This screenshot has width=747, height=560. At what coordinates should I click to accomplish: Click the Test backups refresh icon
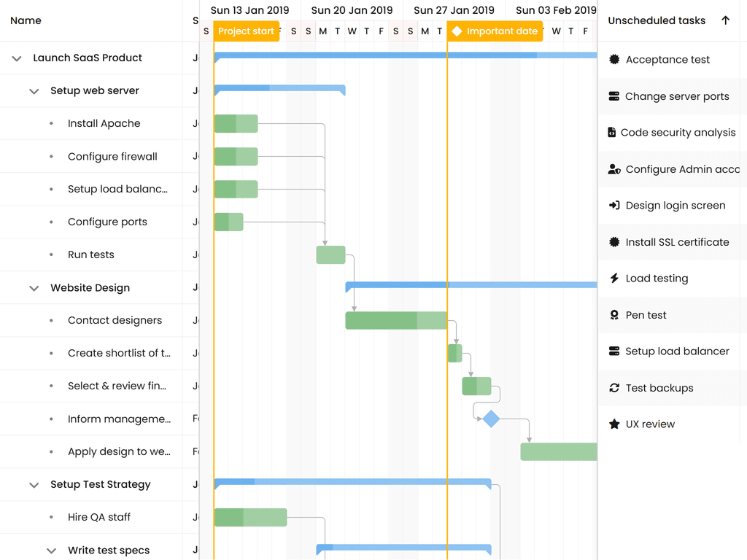(614, 388)
